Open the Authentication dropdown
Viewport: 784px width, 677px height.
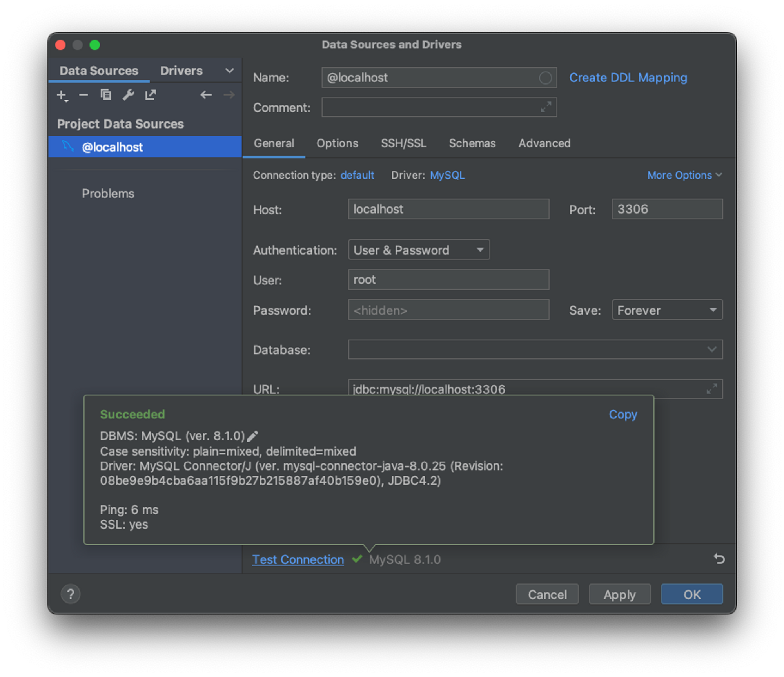coord(419,250)
